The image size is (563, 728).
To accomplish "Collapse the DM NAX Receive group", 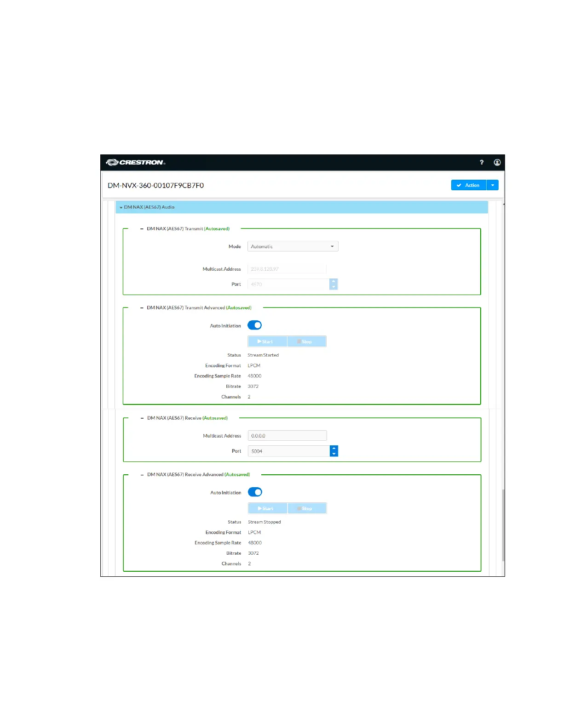I will [x=142, y=418].
